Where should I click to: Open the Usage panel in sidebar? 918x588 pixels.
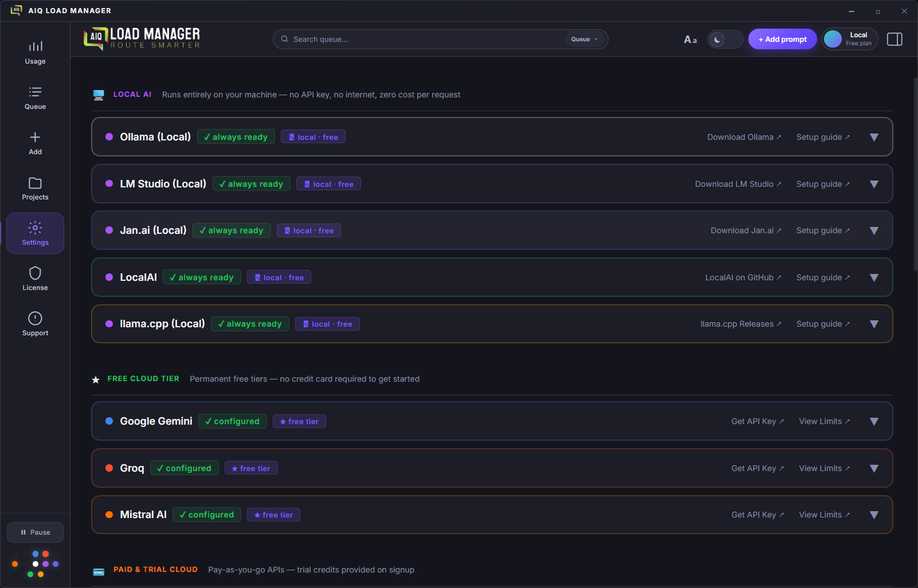click(x=35, y=52)
